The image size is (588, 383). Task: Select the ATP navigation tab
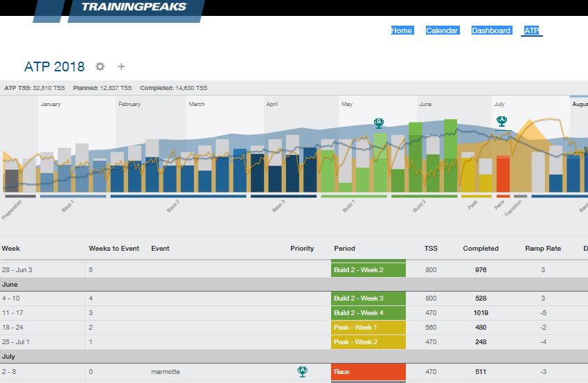pyautogui.click(x=532, y=30)
